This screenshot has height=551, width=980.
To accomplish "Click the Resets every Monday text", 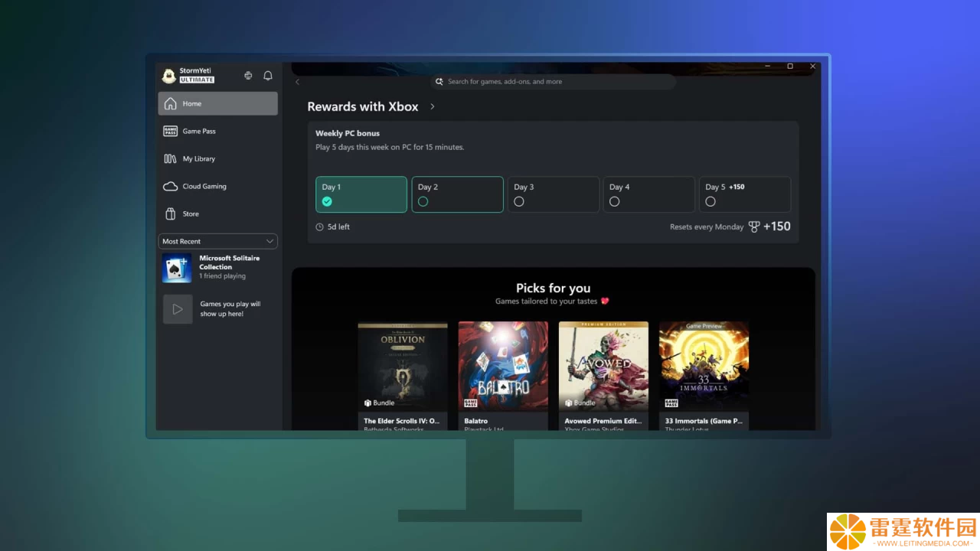I will coord(707,227).
